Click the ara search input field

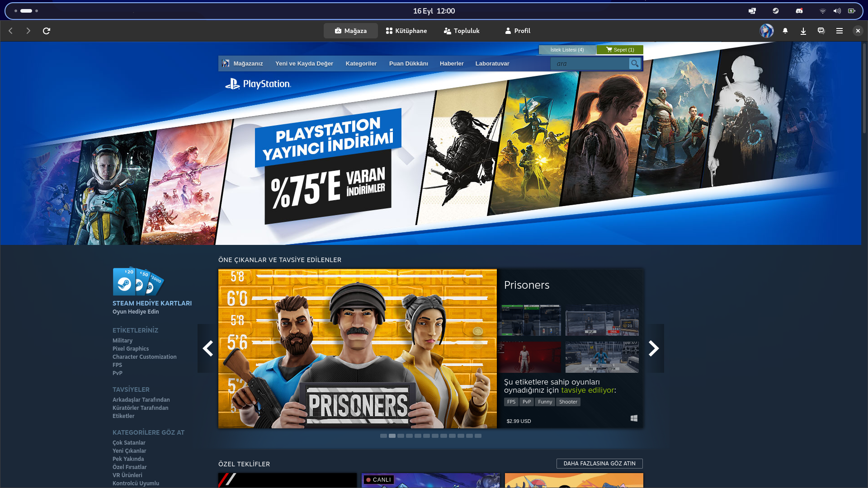click(590, 64)
